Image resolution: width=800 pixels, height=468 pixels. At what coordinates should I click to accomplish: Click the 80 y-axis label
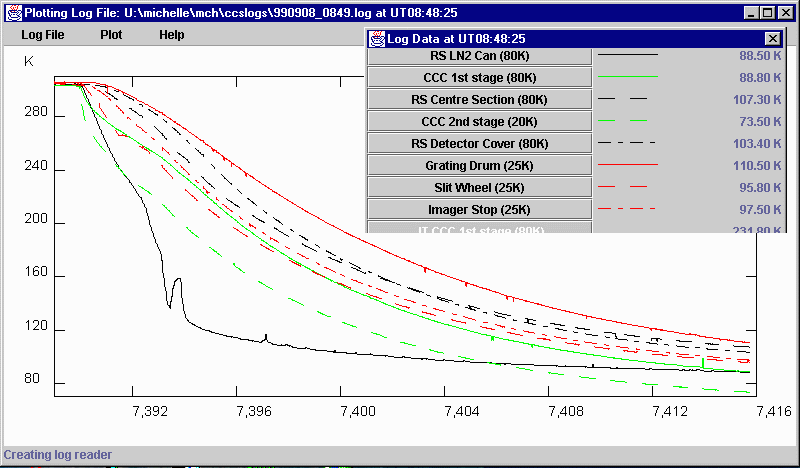point(31,378)
